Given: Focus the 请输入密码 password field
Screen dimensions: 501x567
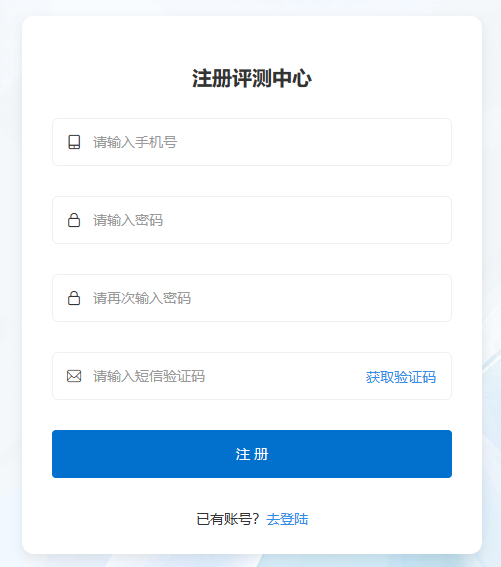Looking at the screenshot, I should [x=252, y=220].
